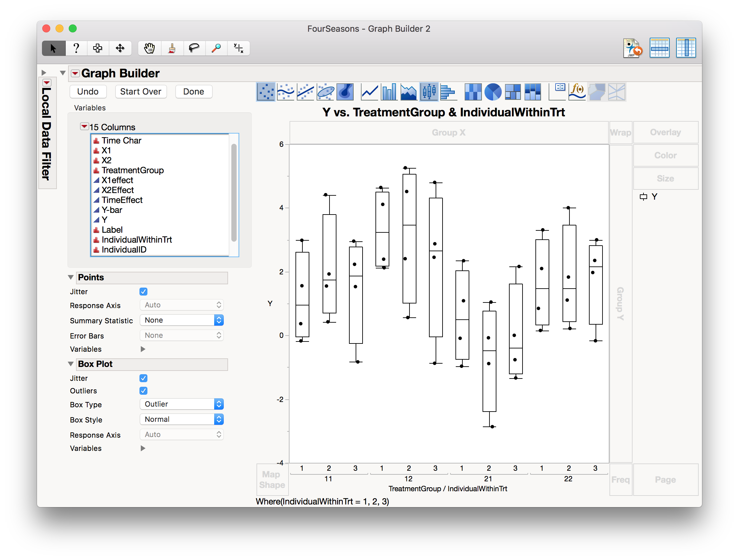Select the Grabber hand tool
Image resolution: width=739 pixels, height=560 pixels.
coord(149,48)
